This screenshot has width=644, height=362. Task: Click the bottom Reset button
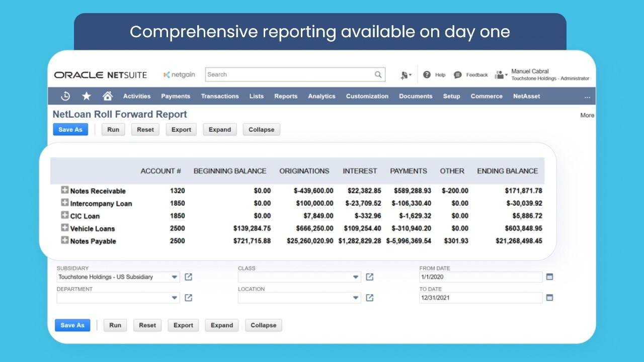pyautogui.click(x=147, y=325)
